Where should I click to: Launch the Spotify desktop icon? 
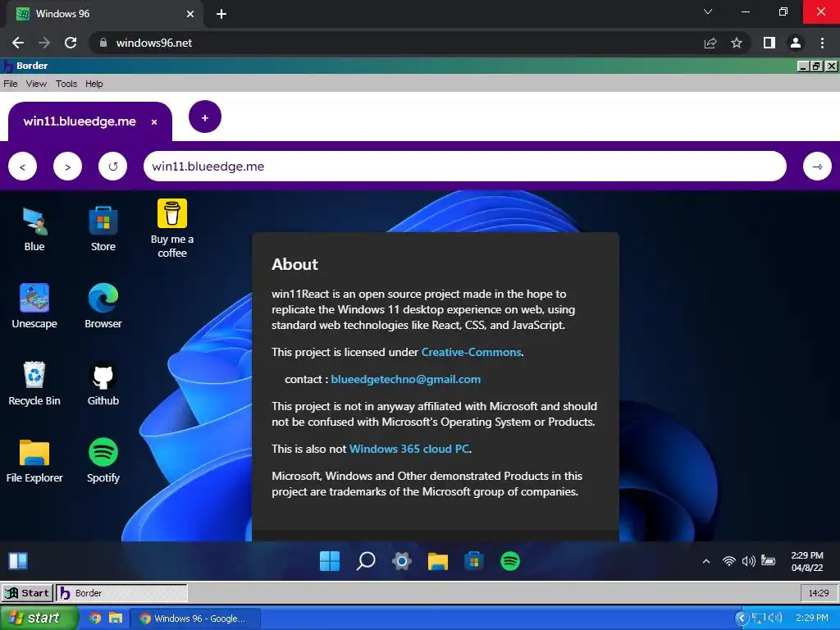click(103, 461)
